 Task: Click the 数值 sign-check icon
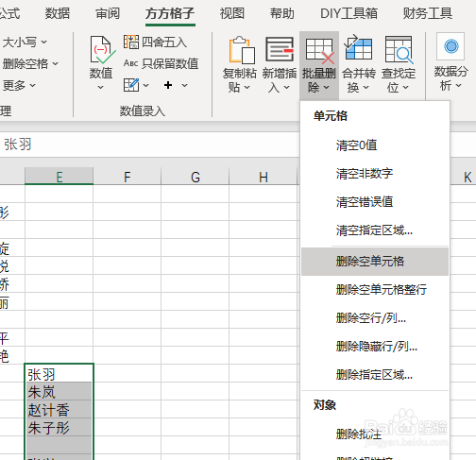pyautogui.click(x=102, y=50)
